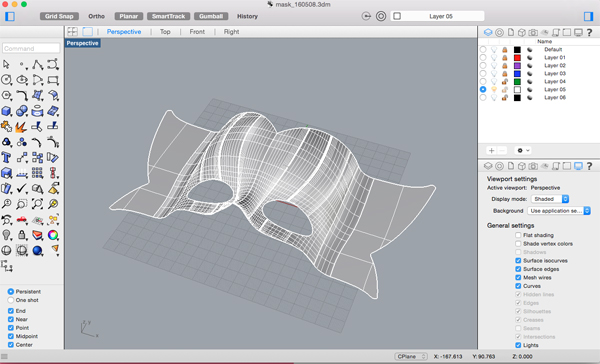Uncheck Surface isocurves
The width and height of the screenshot is (600, 364).
[x=518, y=261]
